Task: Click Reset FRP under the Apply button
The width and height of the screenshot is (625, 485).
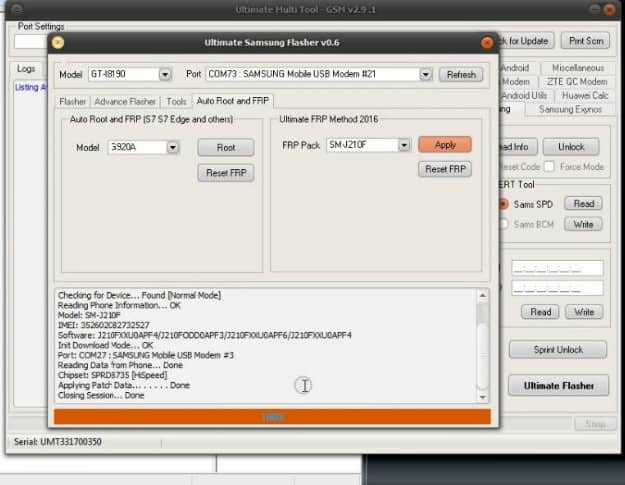Action: tap(445, 170)
